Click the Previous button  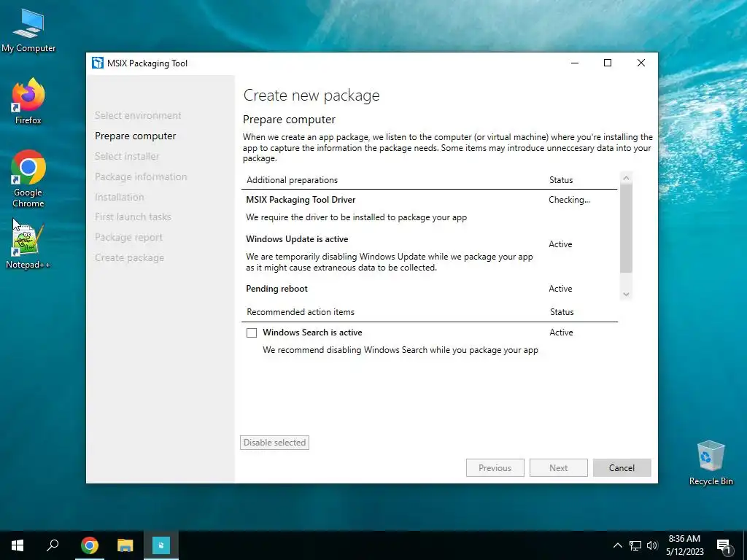point(495,467)
